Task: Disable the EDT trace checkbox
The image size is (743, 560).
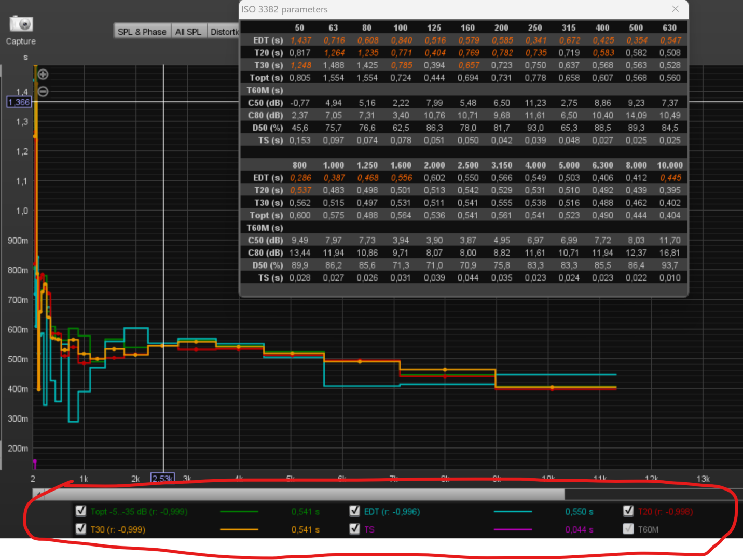Action: pyautogui.click(x=355, y=511)
